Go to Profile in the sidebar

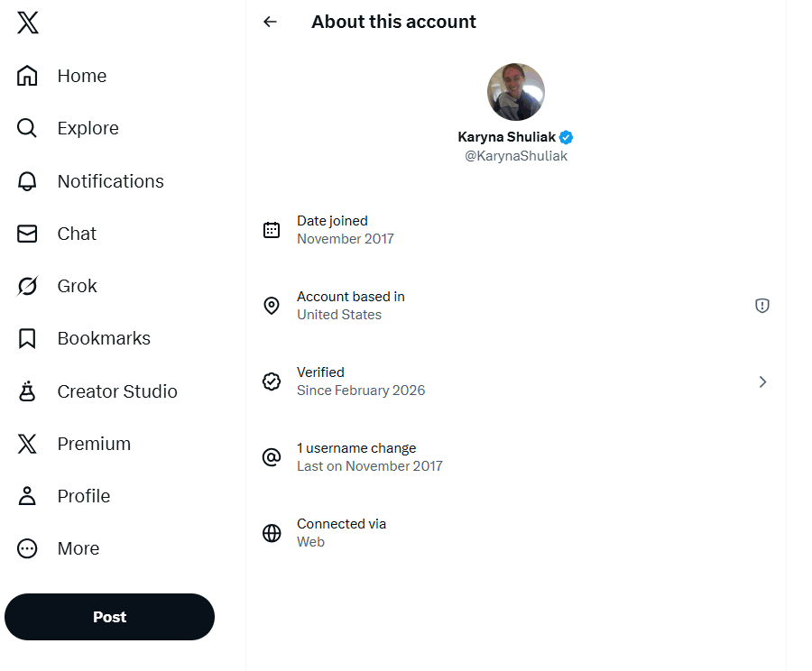click(x=64, y=496)
